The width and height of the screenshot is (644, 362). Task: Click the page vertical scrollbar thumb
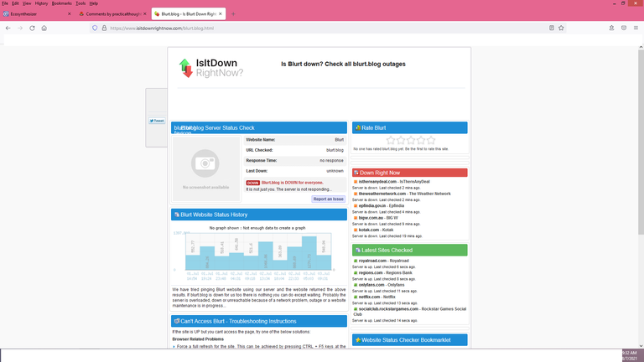pyautogui.click(x=641, y=142)
